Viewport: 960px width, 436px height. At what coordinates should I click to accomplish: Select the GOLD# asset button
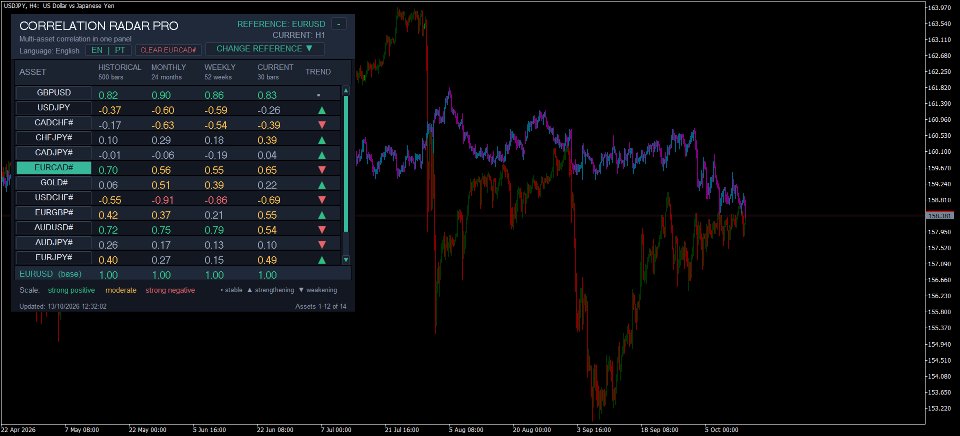click(x=54, y=182)
